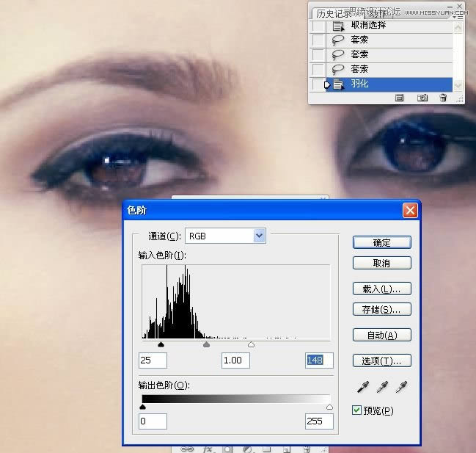
Task: Select the gray point eyedropper in Levels
Action: 381,387
